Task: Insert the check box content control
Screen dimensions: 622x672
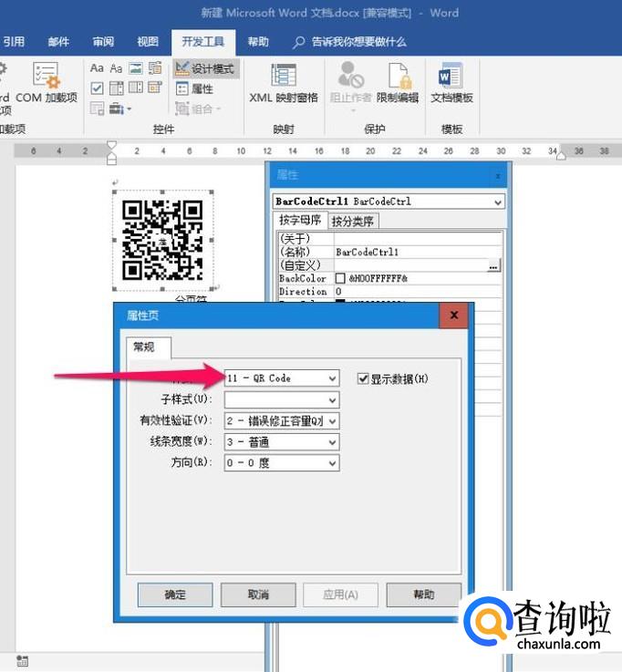Action: coord(97,88)
